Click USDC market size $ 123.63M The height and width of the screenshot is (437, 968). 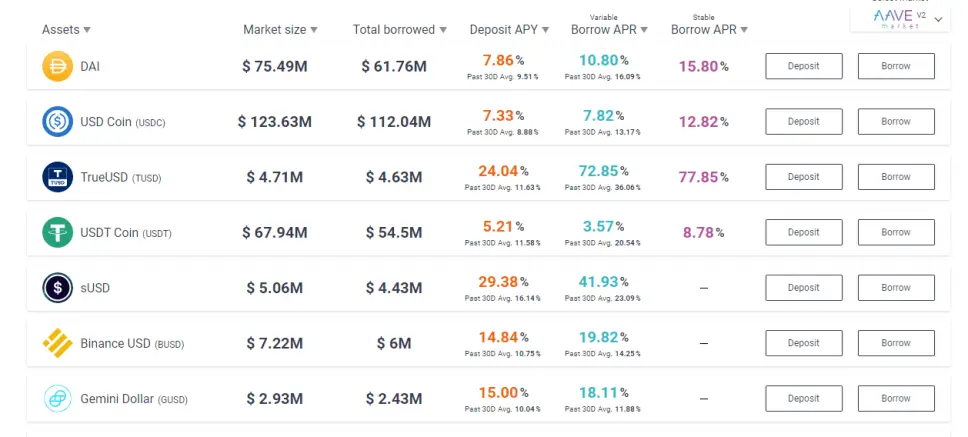pos(275,122)
